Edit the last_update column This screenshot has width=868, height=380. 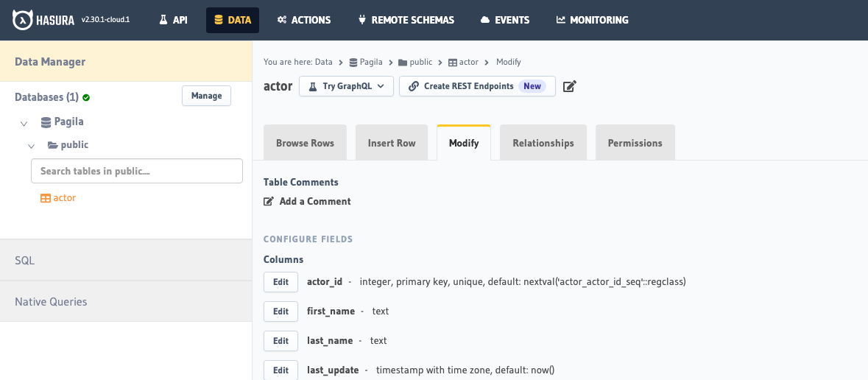[x=280, y=370]
